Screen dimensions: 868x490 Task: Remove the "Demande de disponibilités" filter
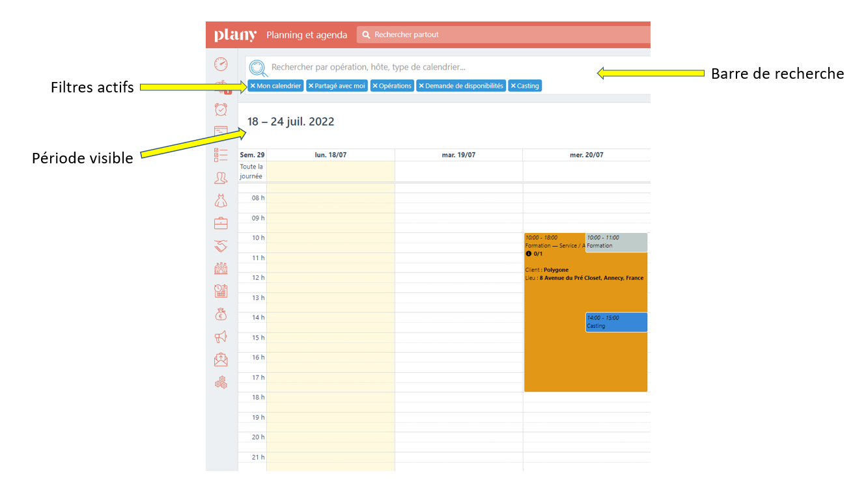pos(421,86)
